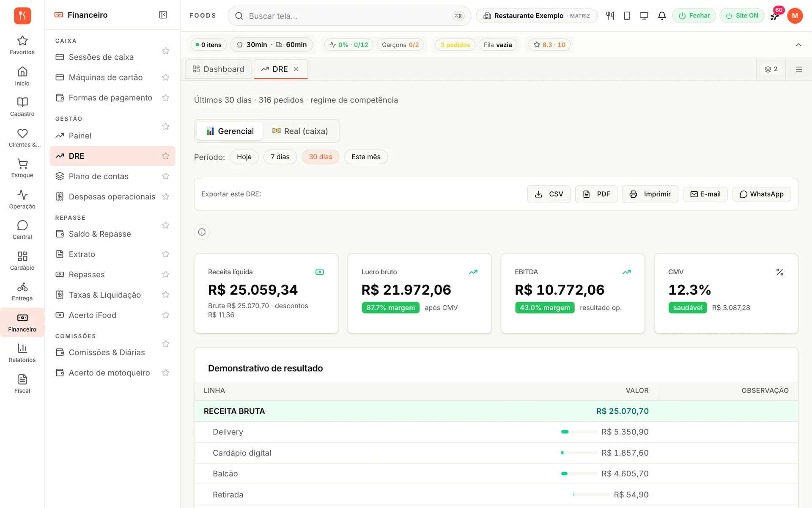This screenshot has width=812, height=508.
Task: Export the DRE as CSV
Action: tap(549, 194)
